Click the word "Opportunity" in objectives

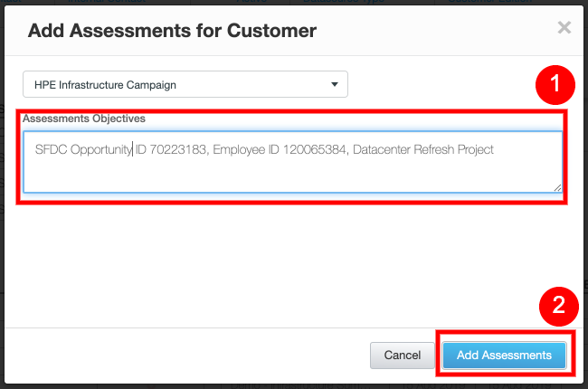pos(100,149)
